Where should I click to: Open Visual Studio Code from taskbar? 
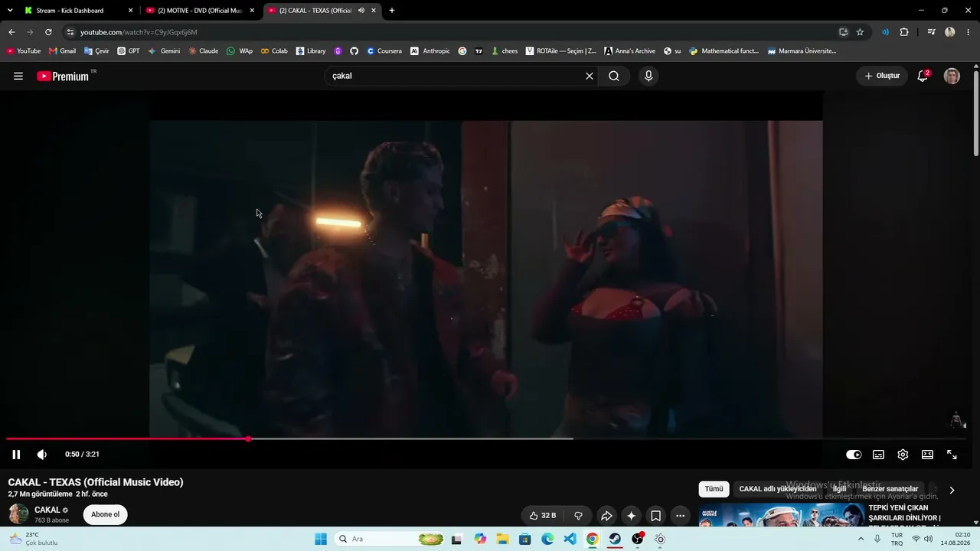pyautogui.click(x=570, y=539)
